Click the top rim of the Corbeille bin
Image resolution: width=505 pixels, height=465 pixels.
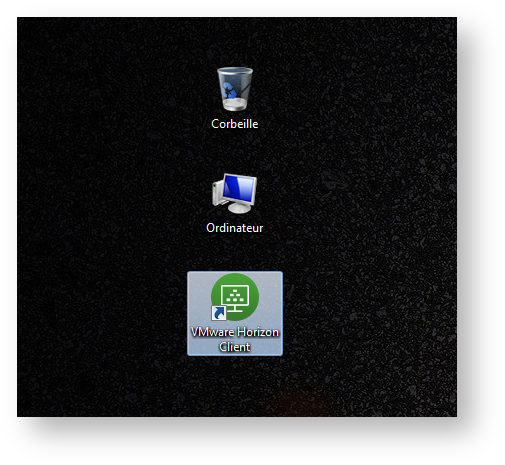click(x=235, y=71)
